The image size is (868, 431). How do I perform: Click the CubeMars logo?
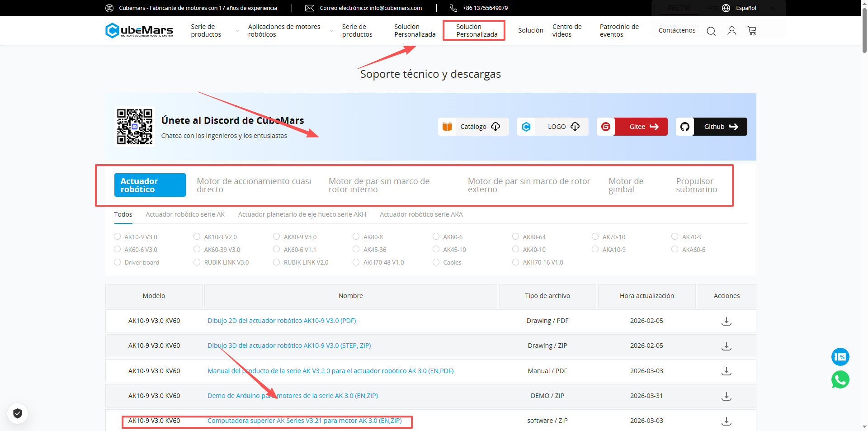139,30
